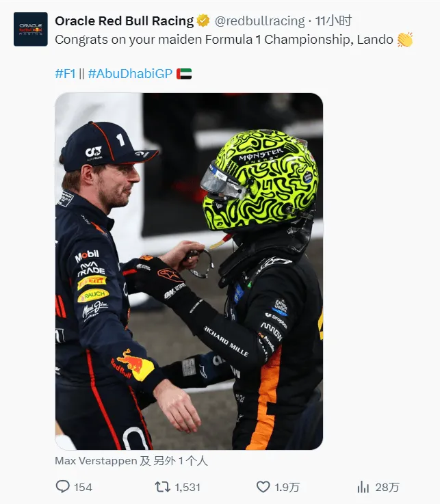Click the 28万 views count
Screen dimensions: 440x504
point(387,488)
